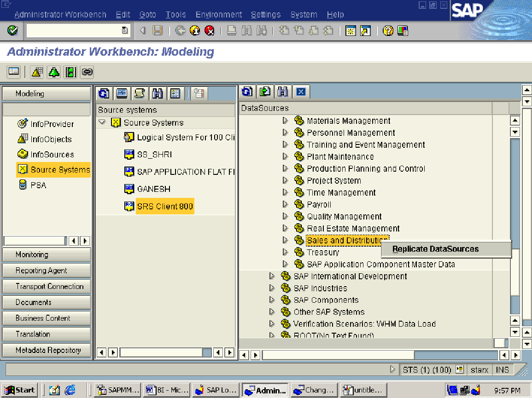Collapse the Source Systems root node
Viewport: 532px width, 398px height.
tap(102, 122)
